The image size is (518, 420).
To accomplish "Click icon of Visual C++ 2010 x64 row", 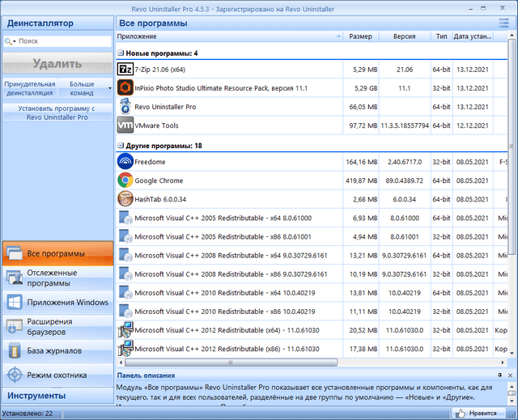I will pyautogui.click(x=125, y=293).
